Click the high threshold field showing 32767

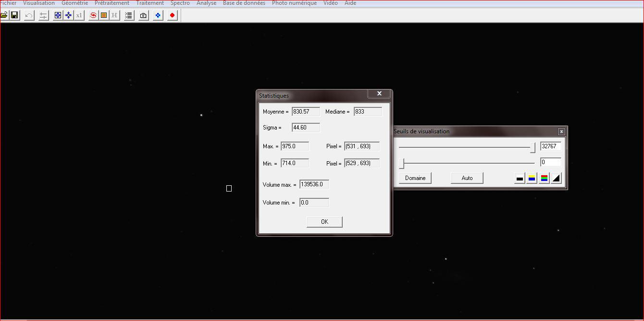pyautogui.click(x=551, y=146)
